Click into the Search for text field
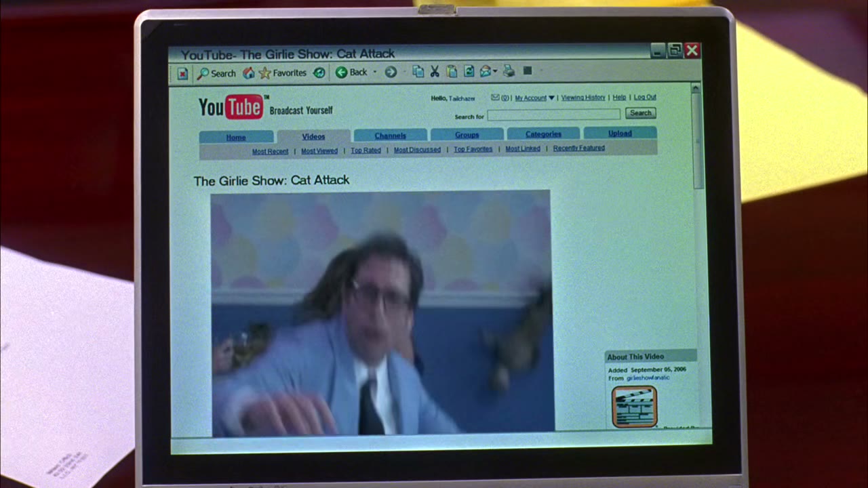The image size is (868, 488). [x=554, y=115]
